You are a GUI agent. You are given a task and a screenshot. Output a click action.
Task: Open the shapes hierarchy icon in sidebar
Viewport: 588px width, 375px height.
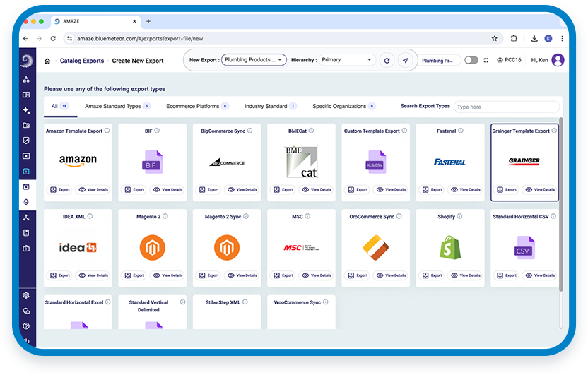coord(26,79)
